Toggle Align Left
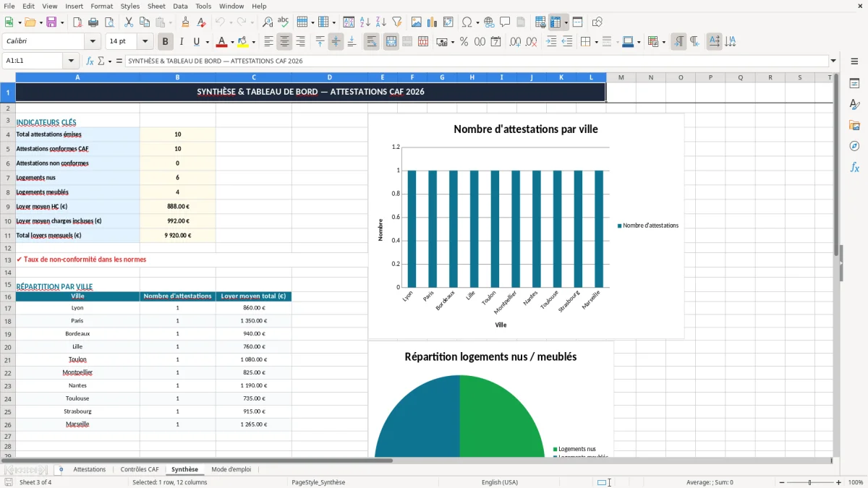The width and height of the screenshot is (868, 488). pos(269,42)
